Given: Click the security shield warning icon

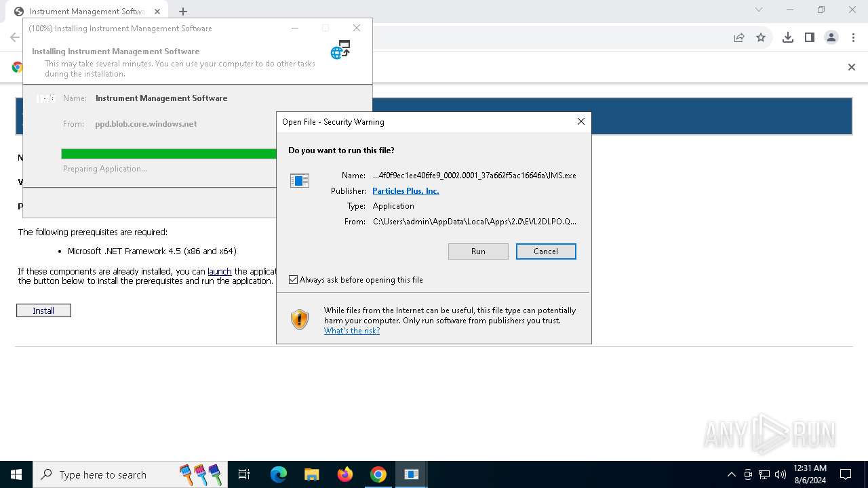Looking at the screenshot, I should (300, 319).
